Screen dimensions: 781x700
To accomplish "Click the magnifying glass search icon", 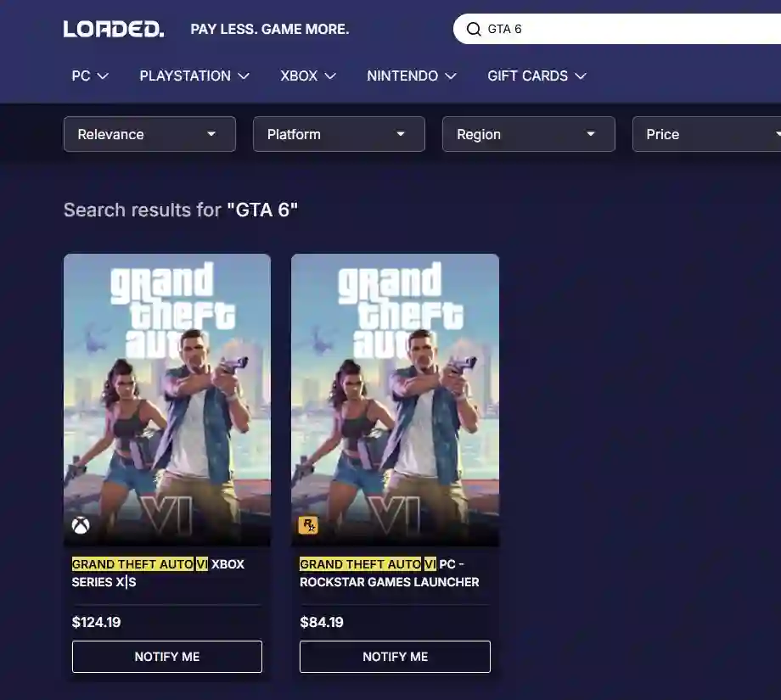I will coord(474,29).
